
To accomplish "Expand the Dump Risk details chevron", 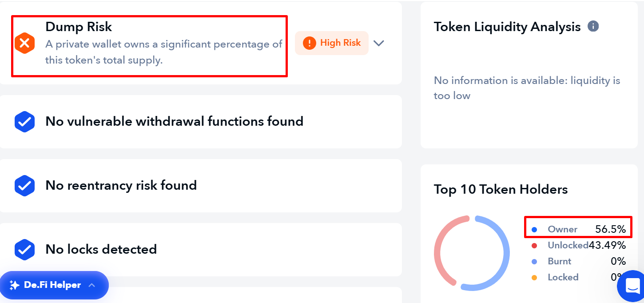I will click(x=378, y=43).
